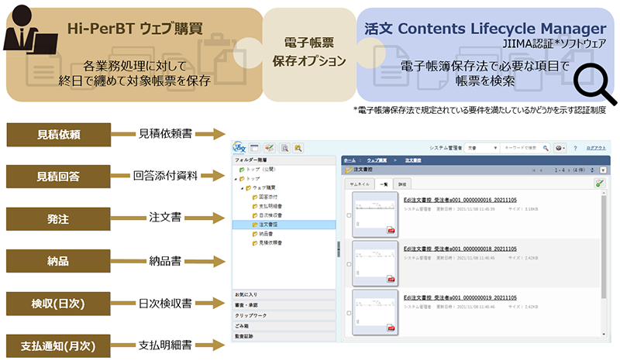Click the 発注 process box
620x364 pixels.
click(59, 219)
